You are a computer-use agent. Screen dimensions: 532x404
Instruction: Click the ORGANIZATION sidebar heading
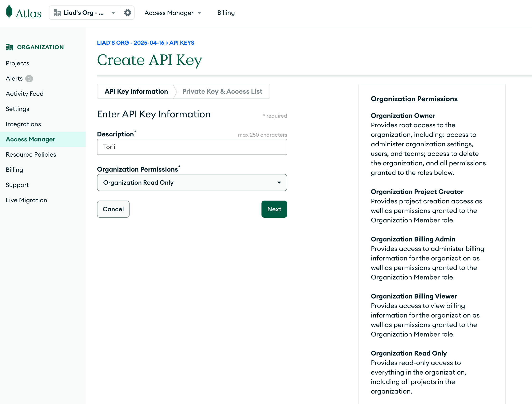pyautogui.click(x=40, y=47)
